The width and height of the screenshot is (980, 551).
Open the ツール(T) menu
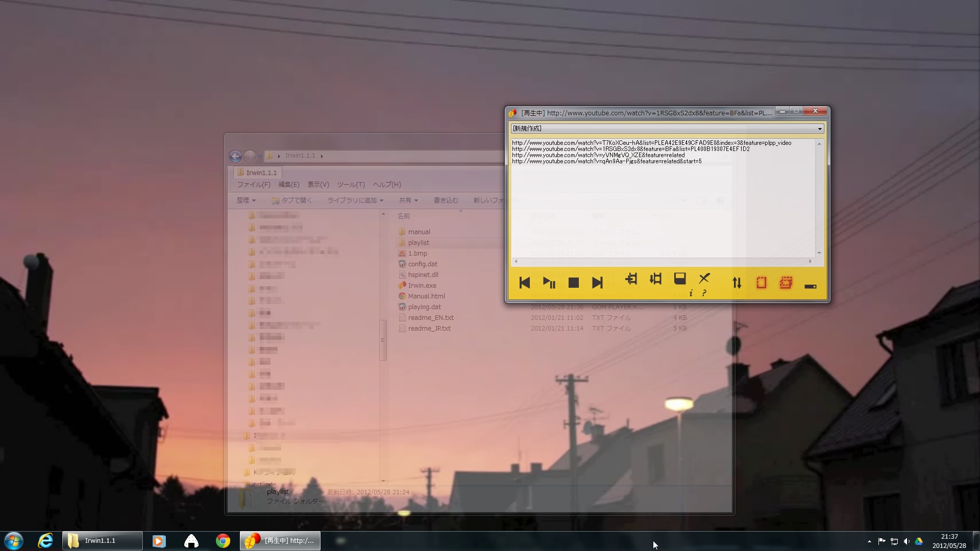point(351,185)
